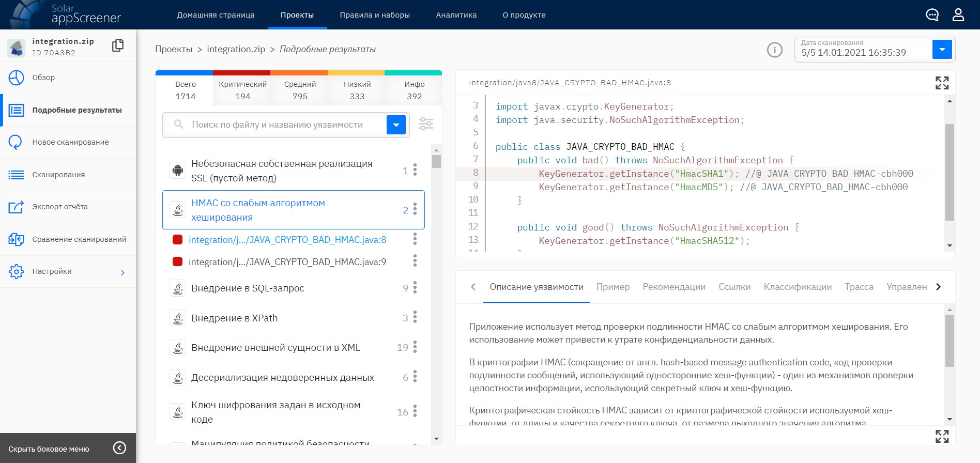This screenshot has width=980, height=463.
Task: Click the info circle icon
Action: [x=774, y=50]
